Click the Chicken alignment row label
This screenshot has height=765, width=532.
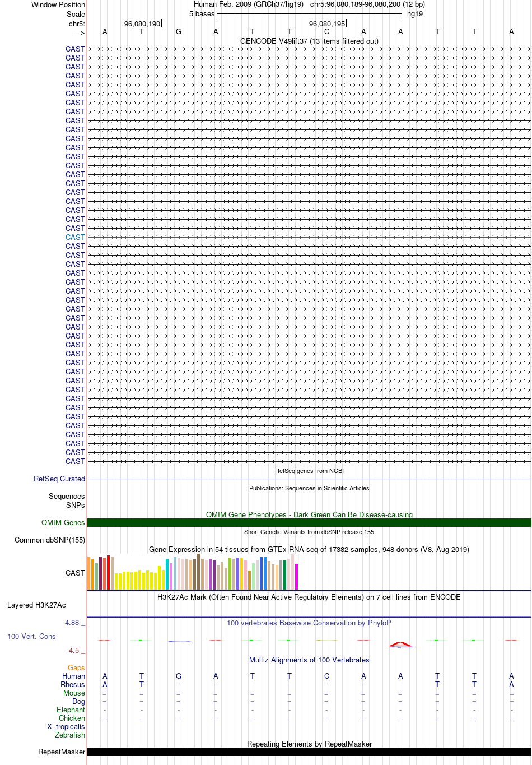point(72,718)
